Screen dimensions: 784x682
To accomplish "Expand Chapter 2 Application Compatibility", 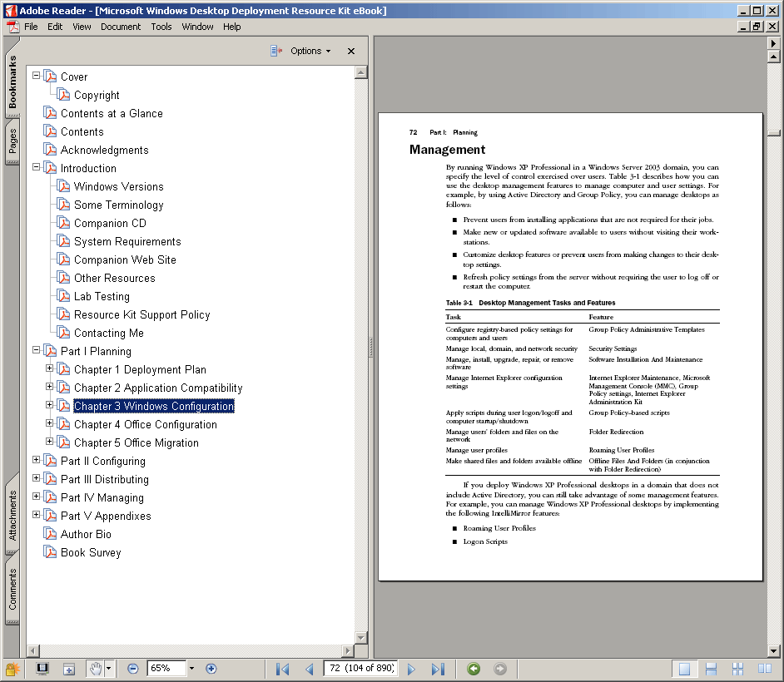I will point(49,387).
